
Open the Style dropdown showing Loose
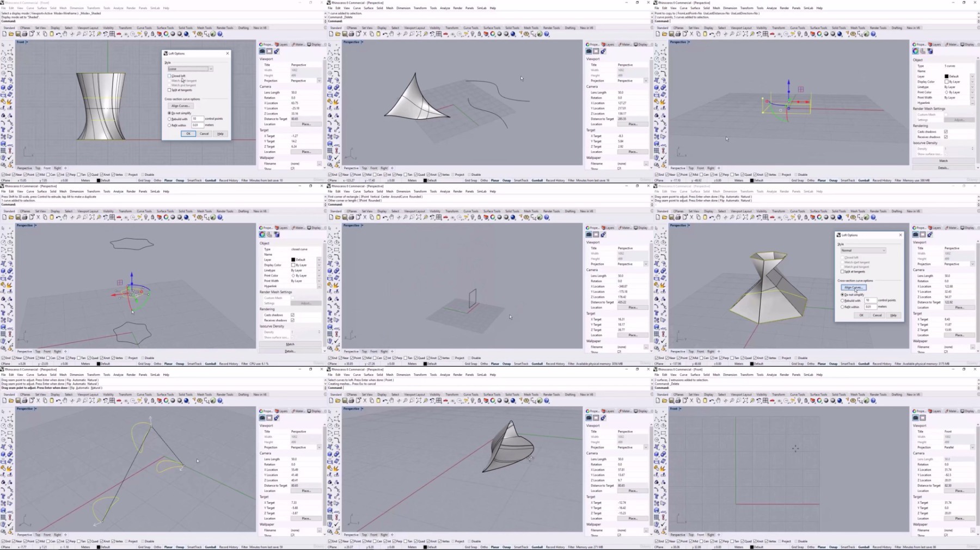(x=190, y=69)
